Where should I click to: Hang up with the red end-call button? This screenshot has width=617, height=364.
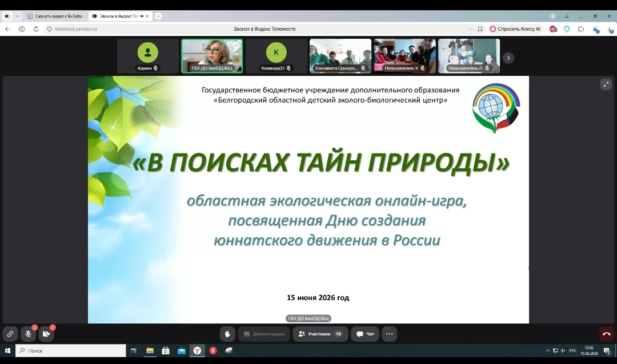tap(606, 334)
